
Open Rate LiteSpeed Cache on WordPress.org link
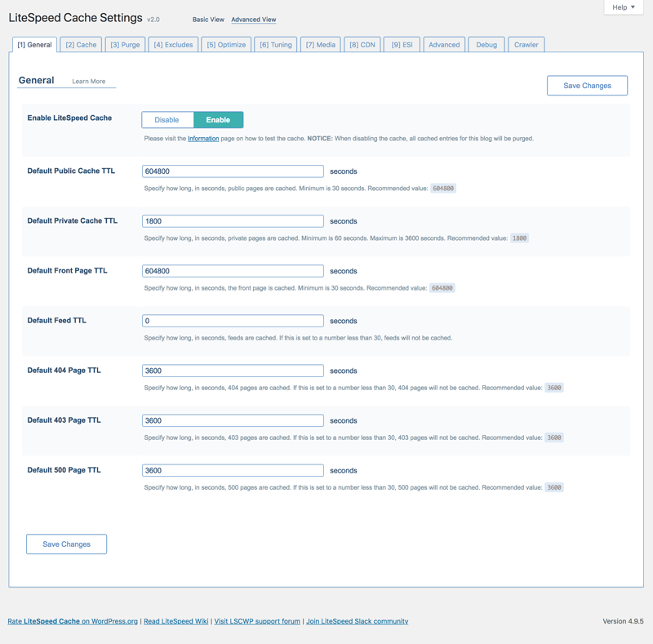pos(73,621)
